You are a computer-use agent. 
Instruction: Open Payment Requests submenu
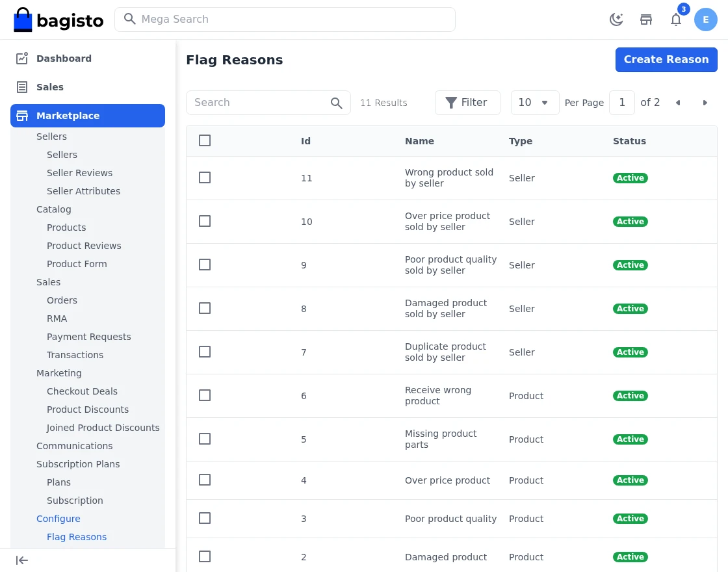[88, 337]
